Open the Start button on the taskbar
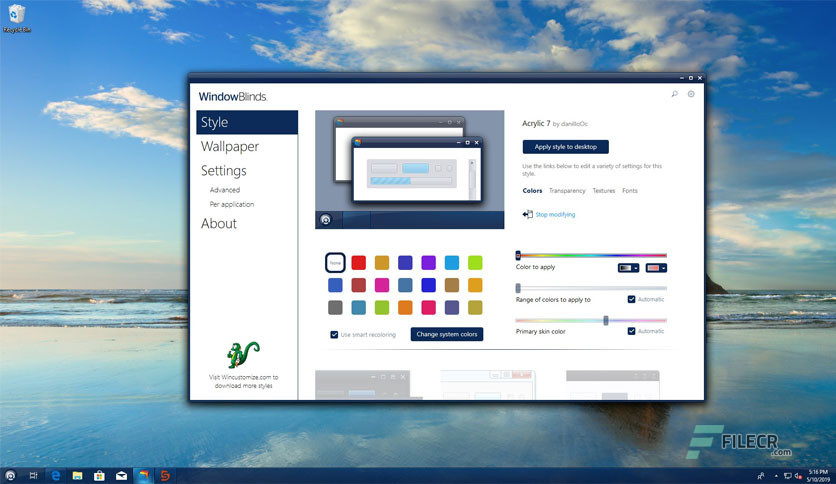 [10, 475]
